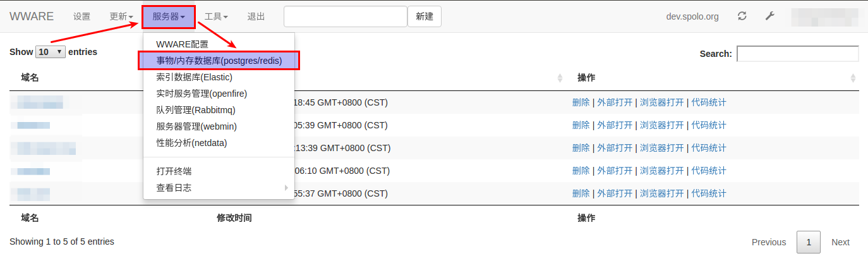This screenshot has width=868, height=263.
Task: Open the 更新 dropdown menu
Action: click(121, 16)
